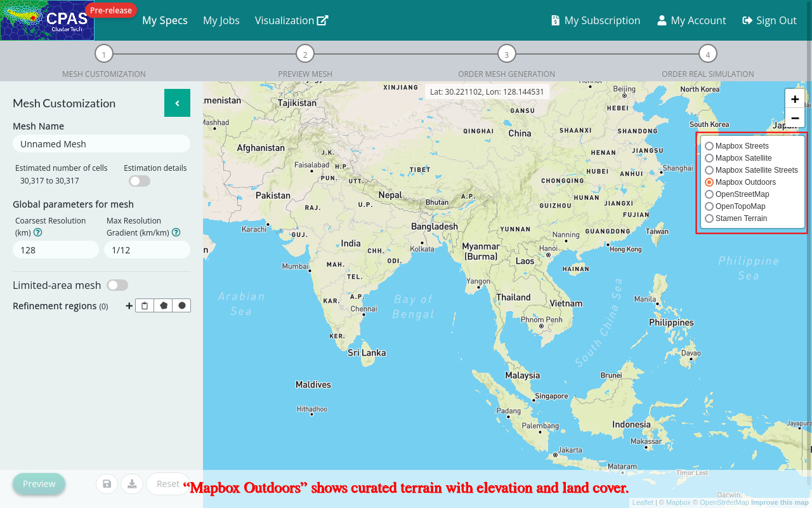Click the CPAS Cluster Tech logo
This screenshot has width=812, height=508.
point(48,20)
